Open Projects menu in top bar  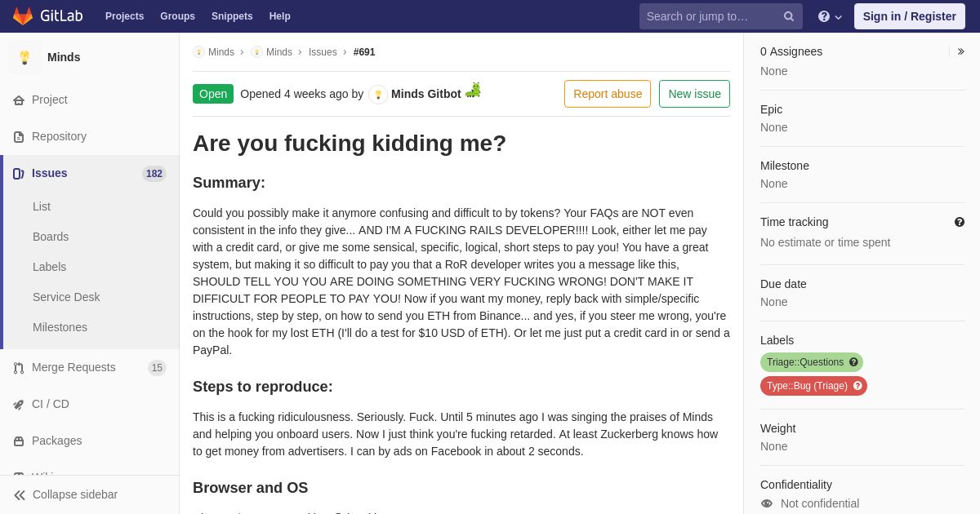tap(124, 16)
